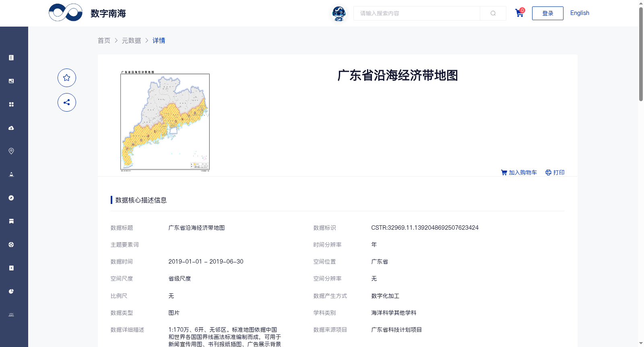The height and width of the screenshot is (347, 644).
Task: Click the 时间分辨率 value 年
Action: click(x=374, y=245)
